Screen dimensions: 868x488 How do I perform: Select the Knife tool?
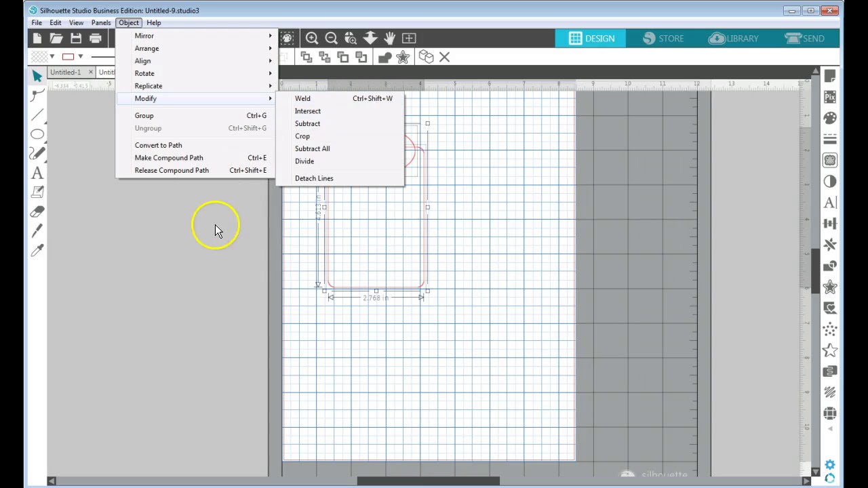(37, 232)
